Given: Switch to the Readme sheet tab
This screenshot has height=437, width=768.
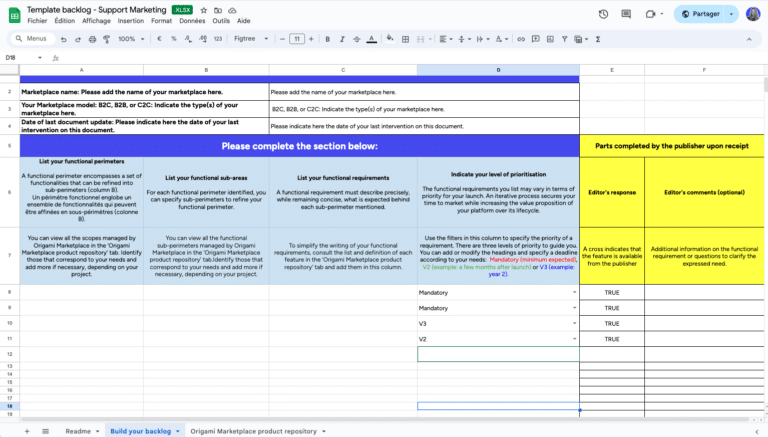Looking at the screenshot, I should [x=78, y=431].
